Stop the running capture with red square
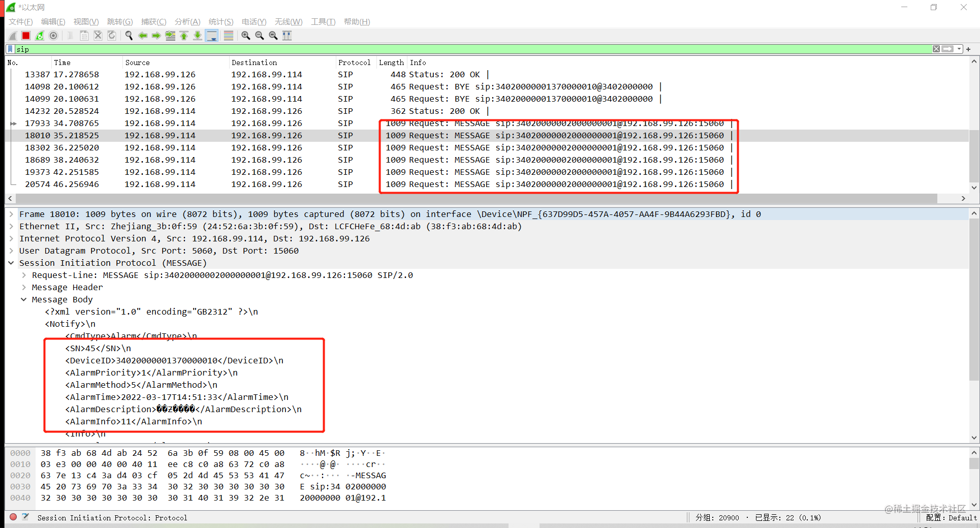 [x=26, y=36]
